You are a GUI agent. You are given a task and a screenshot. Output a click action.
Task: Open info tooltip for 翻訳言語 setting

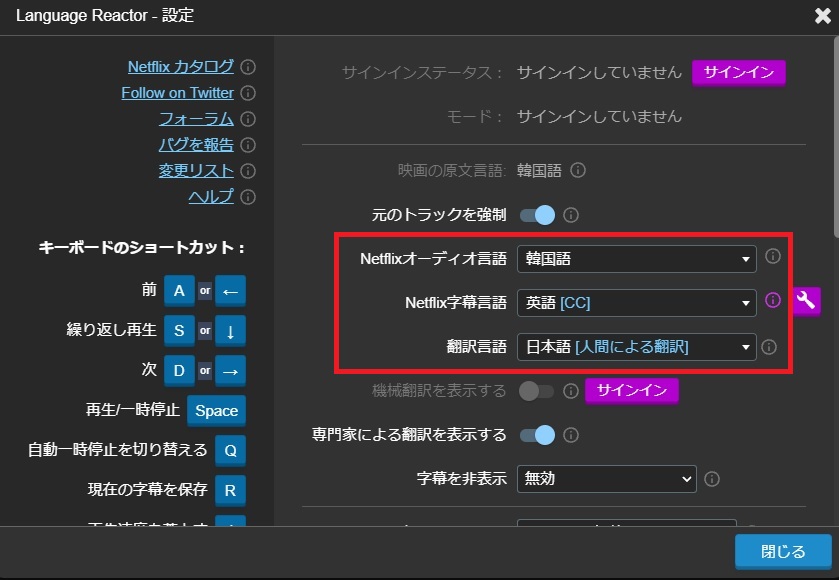pos(771,347)
